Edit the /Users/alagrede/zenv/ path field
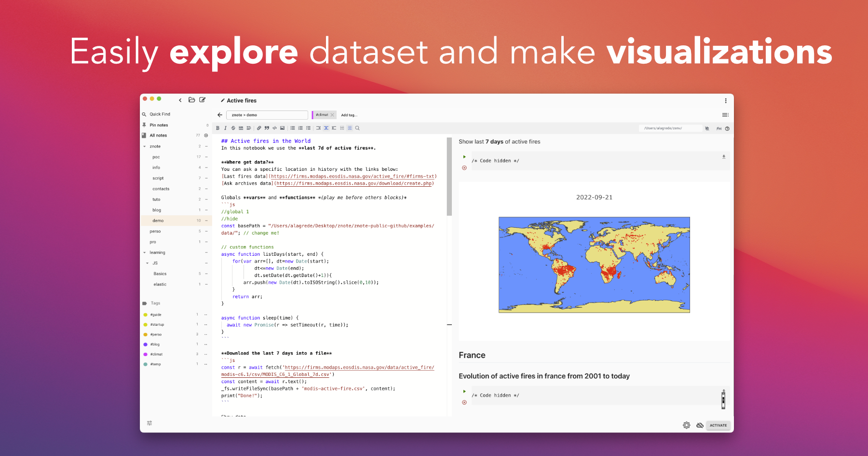868x456 pixels. [670, 128]
